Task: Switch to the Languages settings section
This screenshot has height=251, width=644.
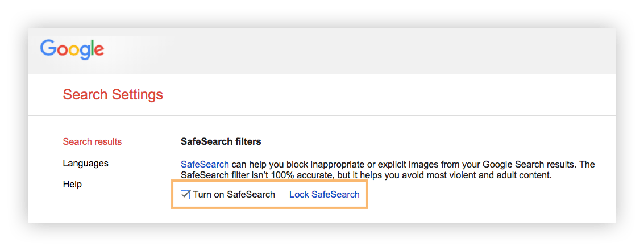Action: click(85, 163)
